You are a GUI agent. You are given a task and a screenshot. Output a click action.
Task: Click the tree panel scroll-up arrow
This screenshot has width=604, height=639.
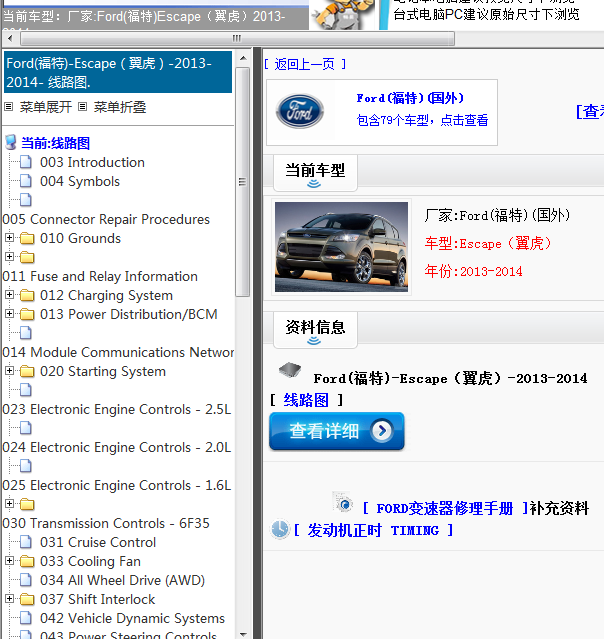[x=243, y=58]
